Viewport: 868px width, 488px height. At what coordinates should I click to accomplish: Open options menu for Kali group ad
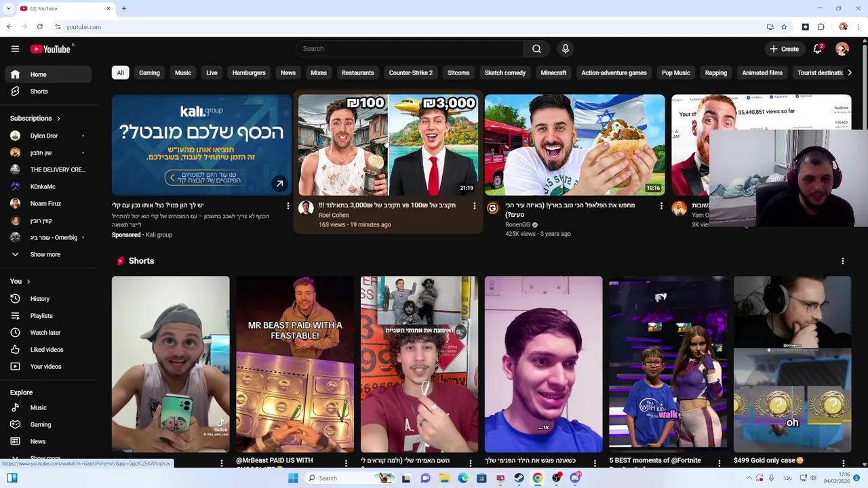coord(288,205)
